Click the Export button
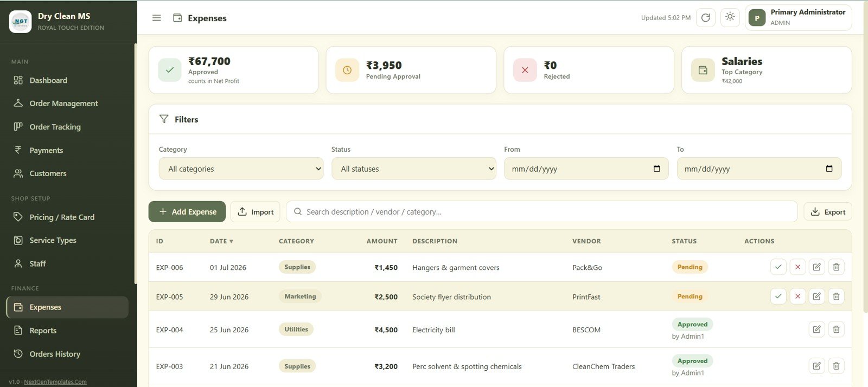 pyautogui.click(x=828, y=212)
